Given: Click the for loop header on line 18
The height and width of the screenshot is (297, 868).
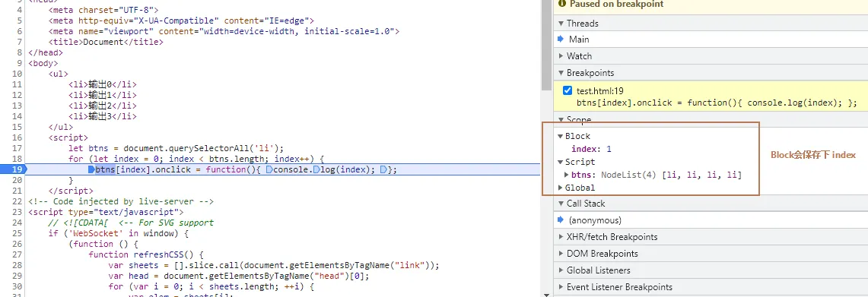Looking at the screenshot, I should pos(196,160).
